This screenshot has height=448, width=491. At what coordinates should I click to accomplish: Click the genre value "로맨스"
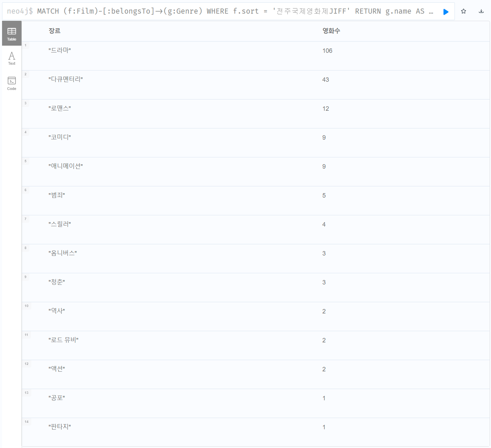click(x=60, y=108)
